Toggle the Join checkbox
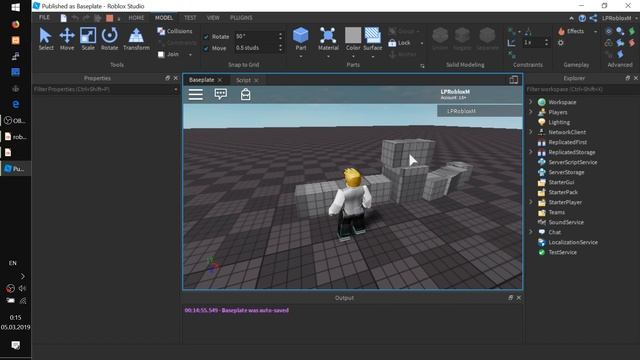The width and height of the screenshot is (640, 360). click(x=161, y=54)
